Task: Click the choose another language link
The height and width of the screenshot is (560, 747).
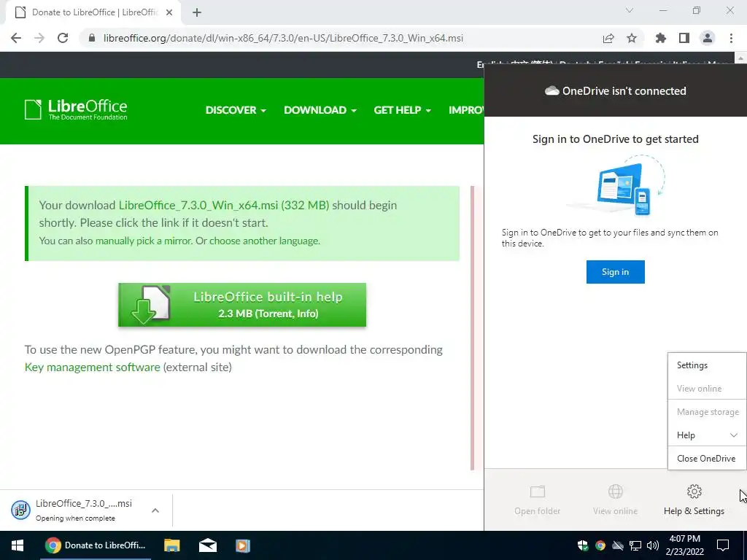Action: click(x=264, y=241)
